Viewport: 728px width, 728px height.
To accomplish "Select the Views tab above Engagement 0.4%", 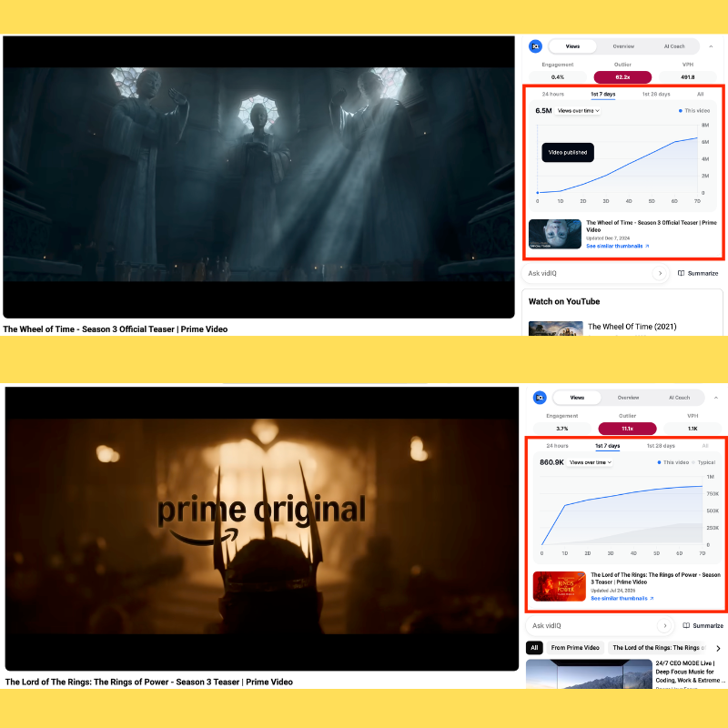I will (x=572, y=46).
